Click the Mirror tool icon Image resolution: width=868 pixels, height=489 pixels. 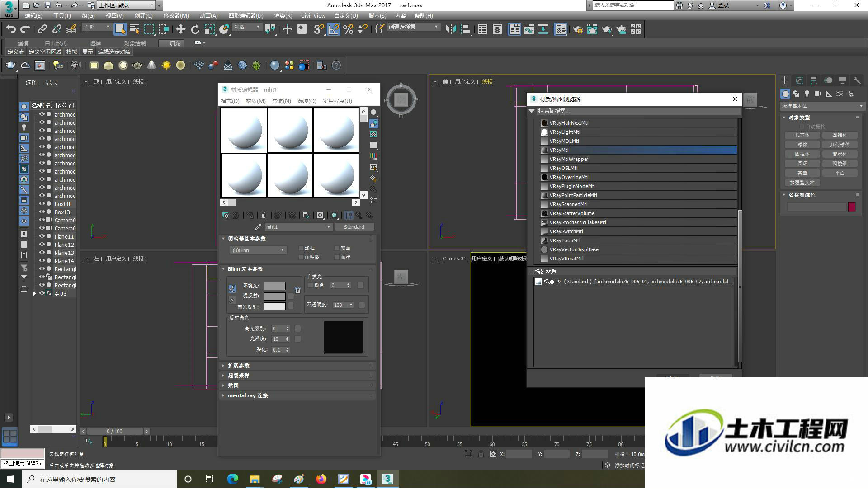point(451,29)
